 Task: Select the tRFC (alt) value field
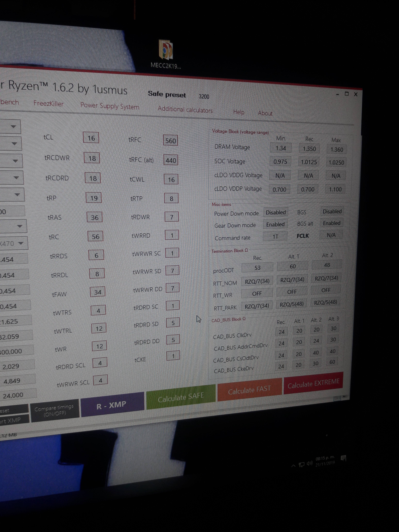171,160
